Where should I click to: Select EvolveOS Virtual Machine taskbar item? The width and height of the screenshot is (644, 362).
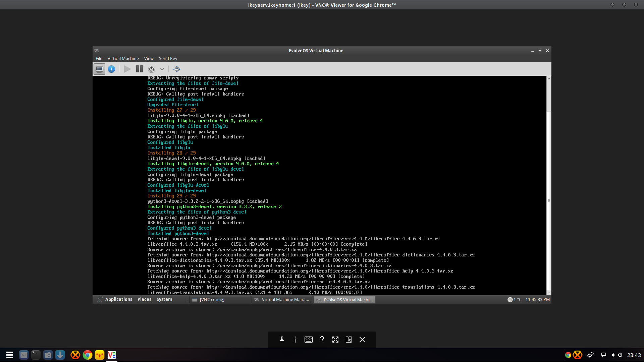click(x=344, y=300)
